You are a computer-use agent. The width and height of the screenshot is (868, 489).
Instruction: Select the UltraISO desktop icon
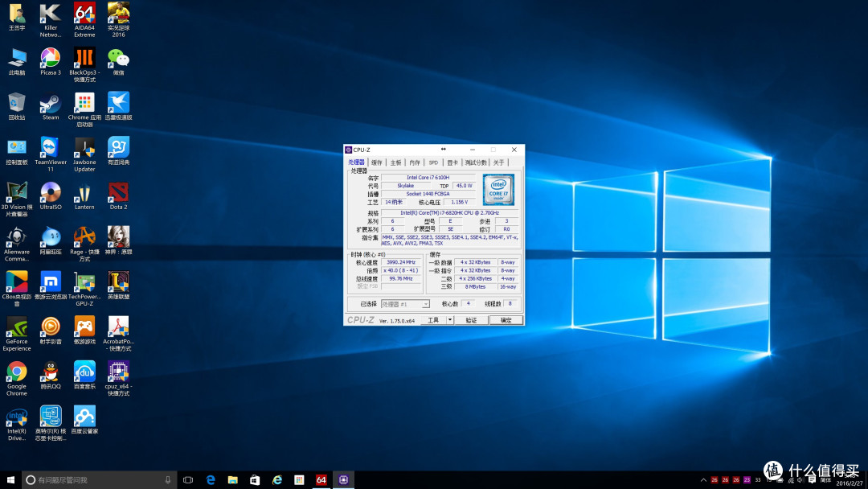click(51, 196)
